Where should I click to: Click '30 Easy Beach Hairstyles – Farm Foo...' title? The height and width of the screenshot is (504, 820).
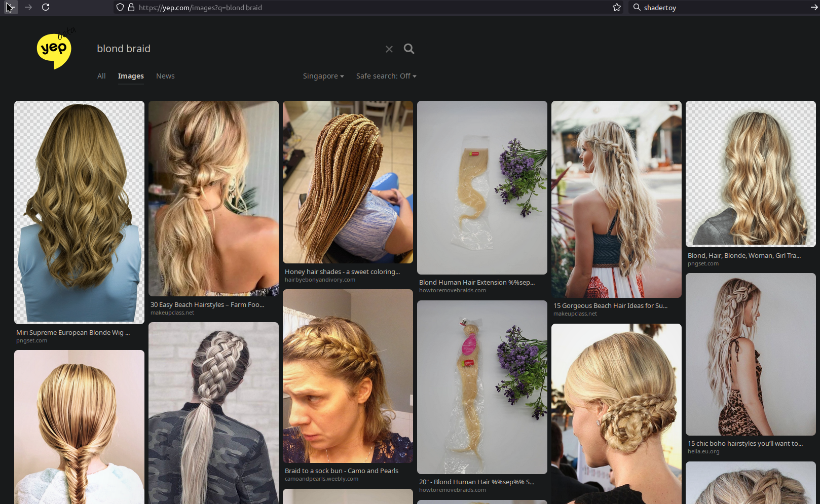pos(207,304)
